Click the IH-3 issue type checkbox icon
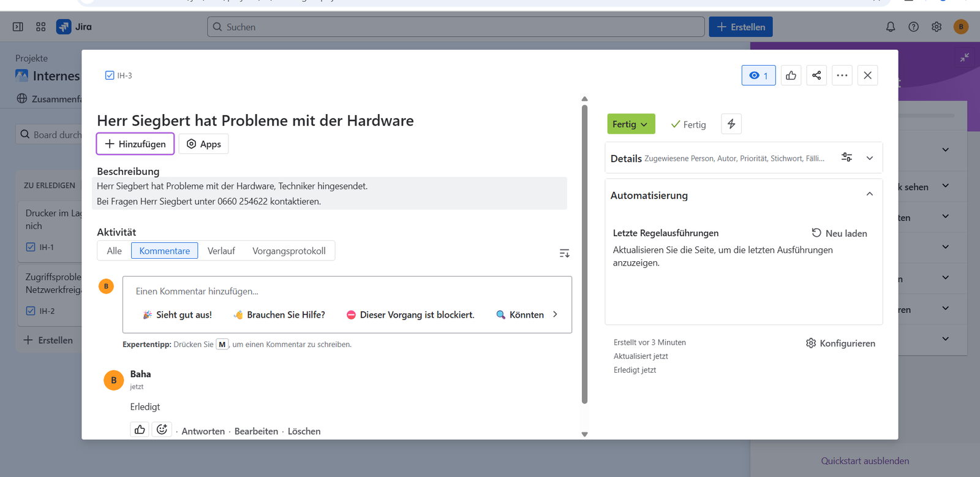The image size is (980, 477). 110,75
